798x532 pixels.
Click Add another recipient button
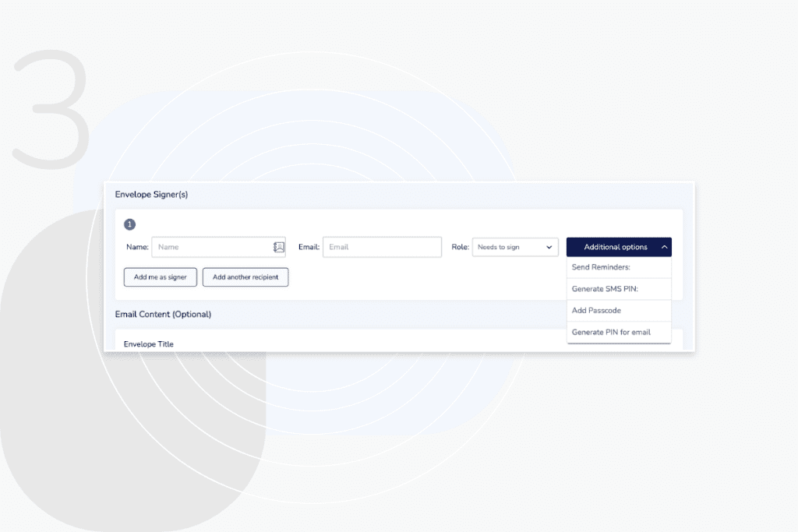tap(245, 277)
